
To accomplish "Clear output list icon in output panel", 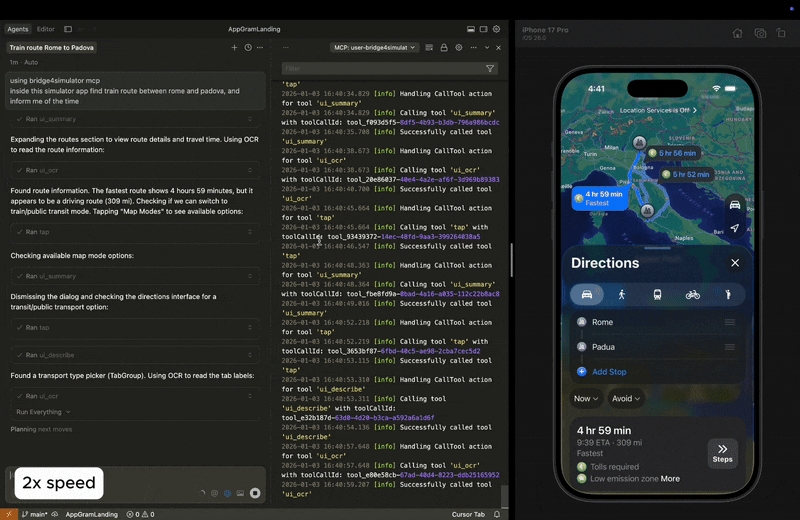I will click(429, 47).
